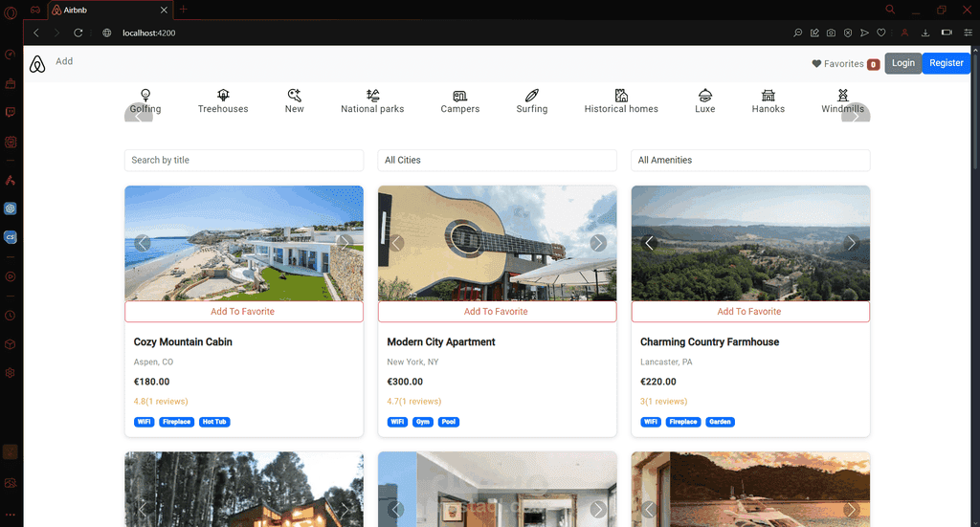Click the Pool amenity tag
The image size is (980, 527).
click(x=449, y=422)
